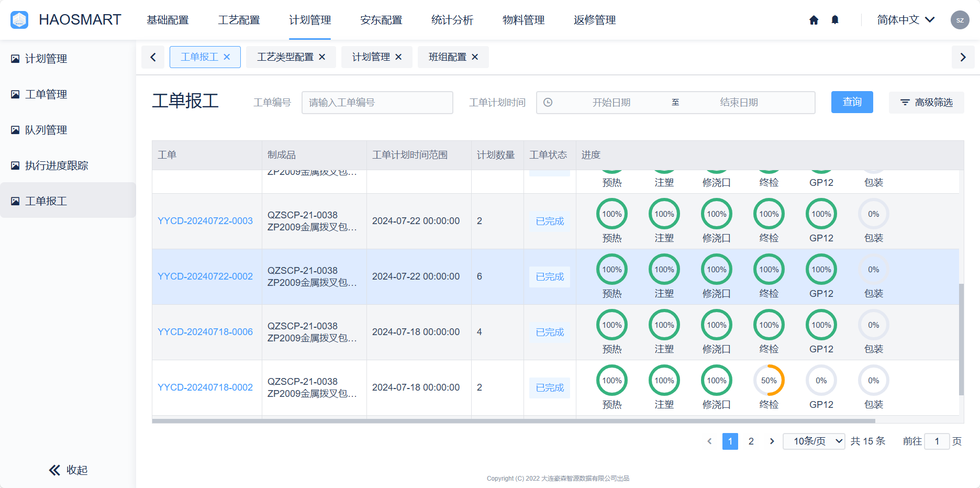
Task: Click 0% GP12 progress circle for YYCD-20240718-0002
Action: (x=821, y=381)
